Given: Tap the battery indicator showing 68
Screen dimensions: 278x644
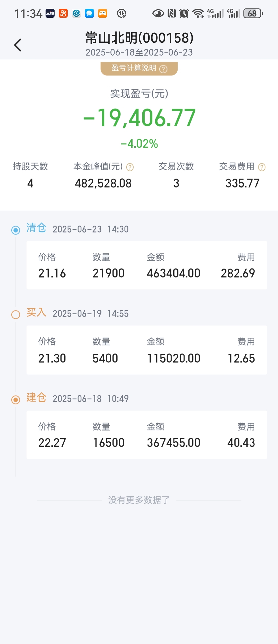Looking at the screenshot, I should pos(253,13).
